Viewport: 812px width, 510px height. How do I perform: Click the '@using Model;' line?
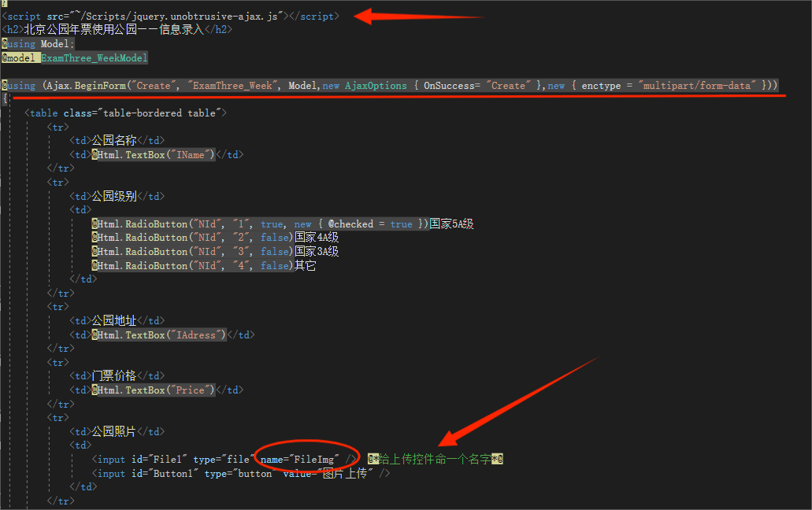(38, 44)
